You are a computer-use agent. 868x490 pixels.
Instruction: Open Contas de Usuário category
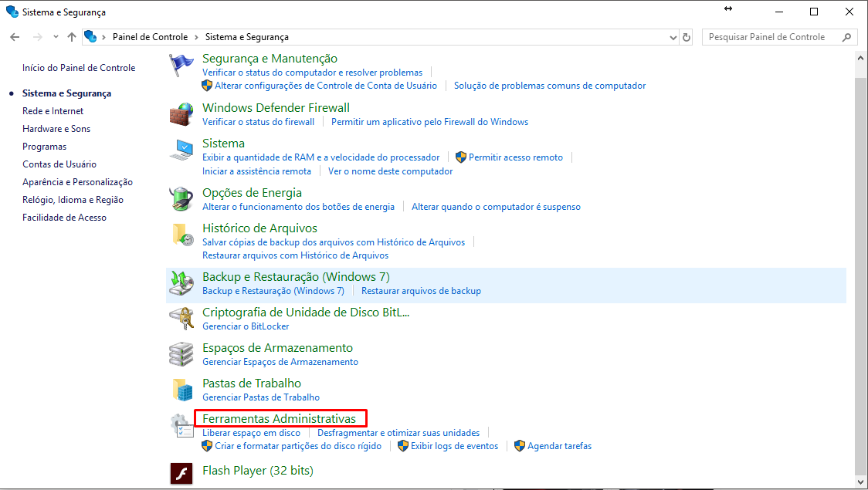(59, 164)
